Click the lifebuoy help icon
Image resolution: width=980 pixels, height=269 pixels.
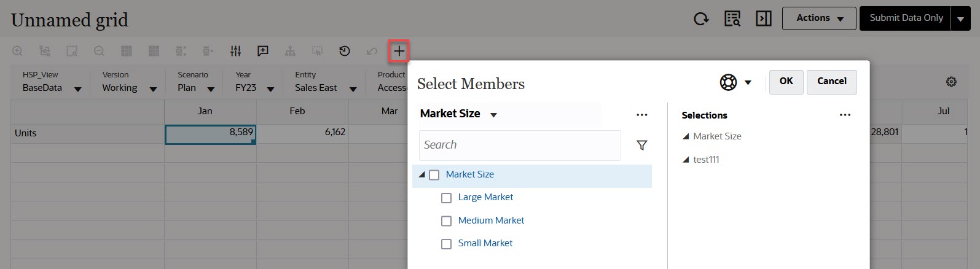coord(728,82)
